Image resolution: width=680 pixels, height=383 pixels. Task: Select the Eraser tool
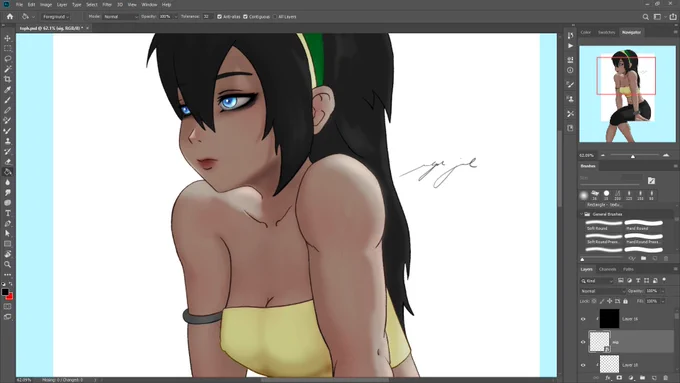click(x=7, y=162)
